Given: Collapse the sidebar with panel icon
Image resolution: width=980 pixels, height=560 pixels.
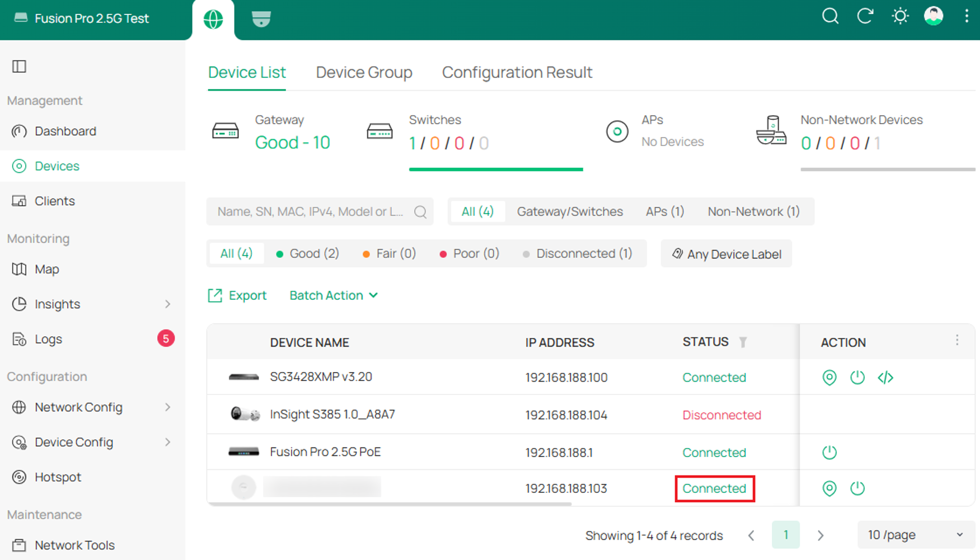Looking at the screenshot, I should click(x=19, y=67).
